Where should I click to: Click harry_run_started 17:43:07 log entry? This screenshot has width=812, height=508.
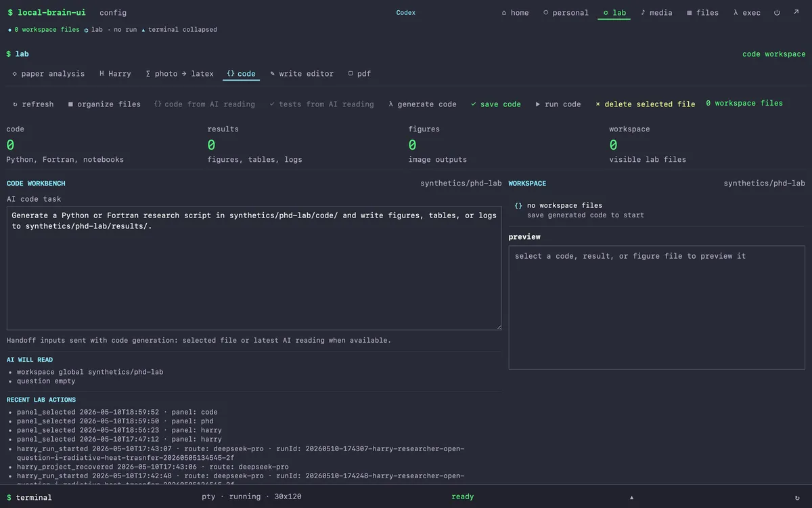[x=241, y=453]
